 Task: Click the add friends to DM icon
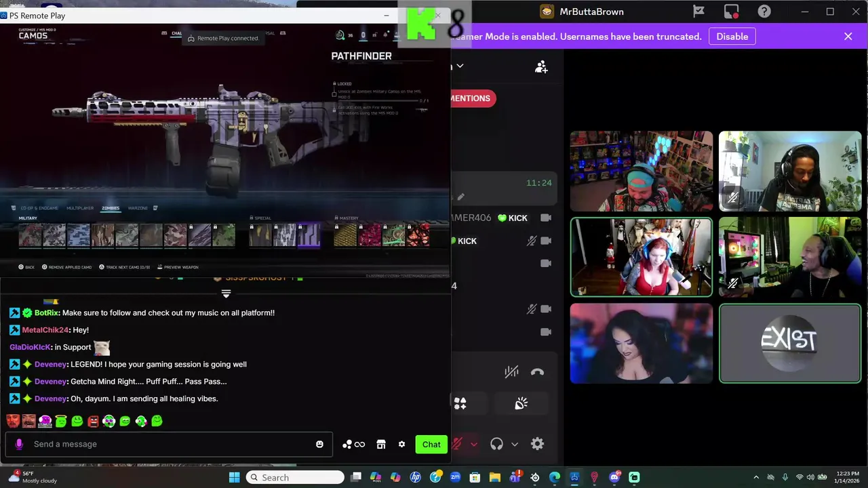[x=541, y=67]
